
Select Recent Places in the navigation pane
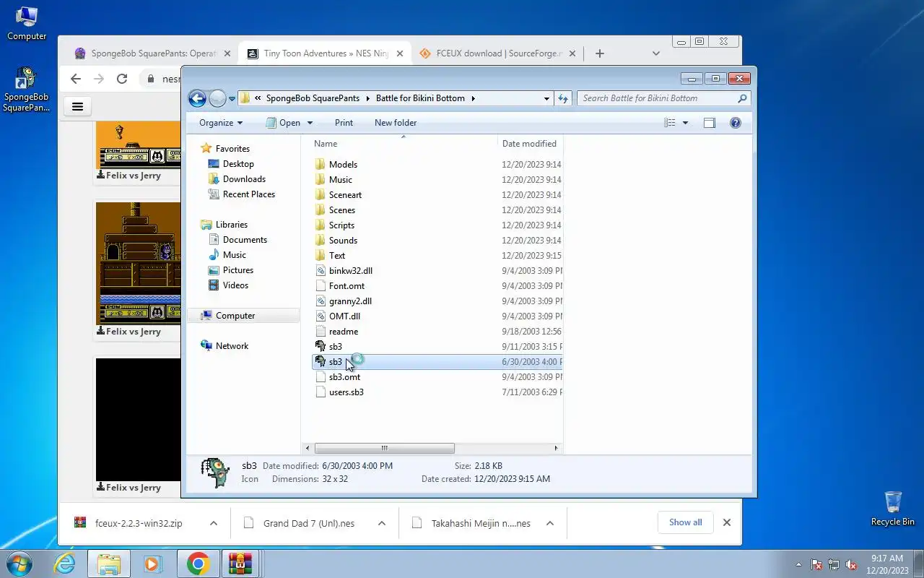(x=249, y=194)
